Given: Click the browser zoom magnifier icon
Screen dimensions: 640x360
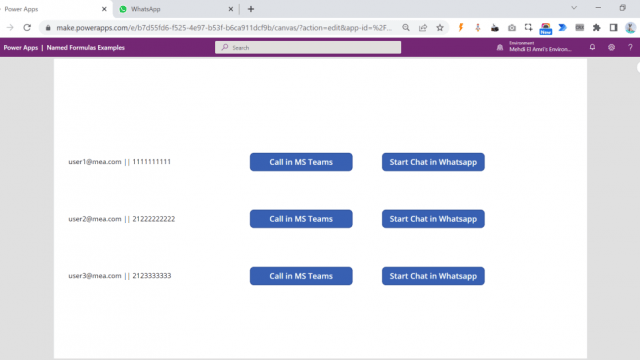Looking at the screenshot, I should (406, 28).
